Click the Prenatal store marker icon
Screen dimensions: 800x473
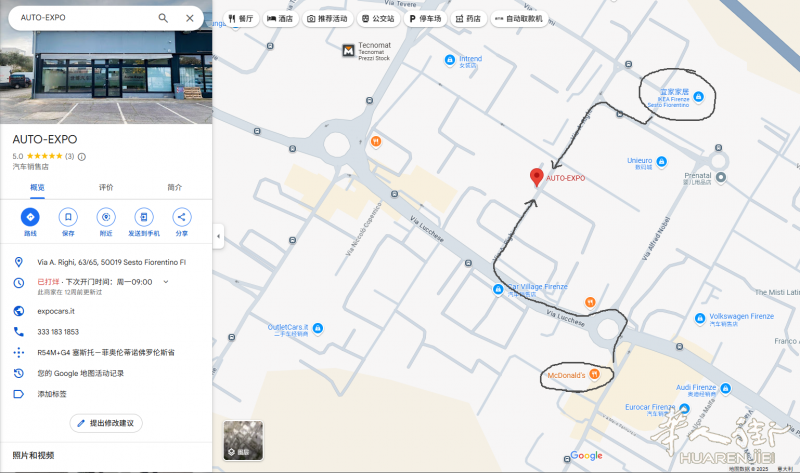tap(720, 177)
